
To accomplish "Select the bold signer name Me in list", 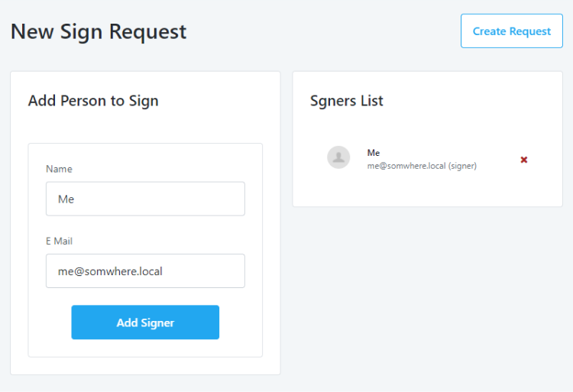I will (x=374, y=153).
